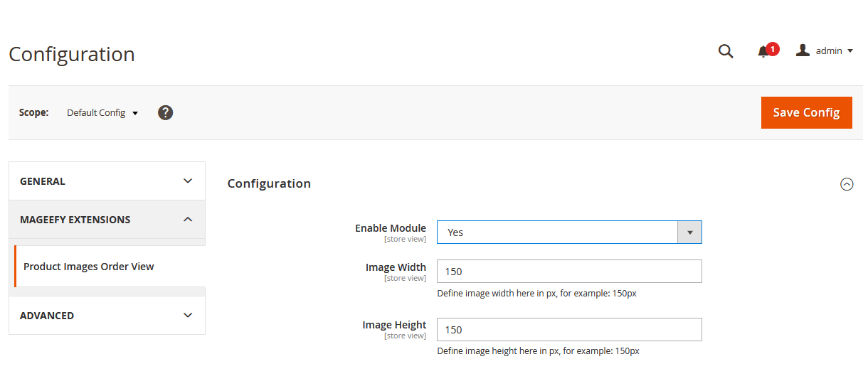Collapse Configuration section using circled chevron
The height and width of the screenshot is (391, 868).
847,184
